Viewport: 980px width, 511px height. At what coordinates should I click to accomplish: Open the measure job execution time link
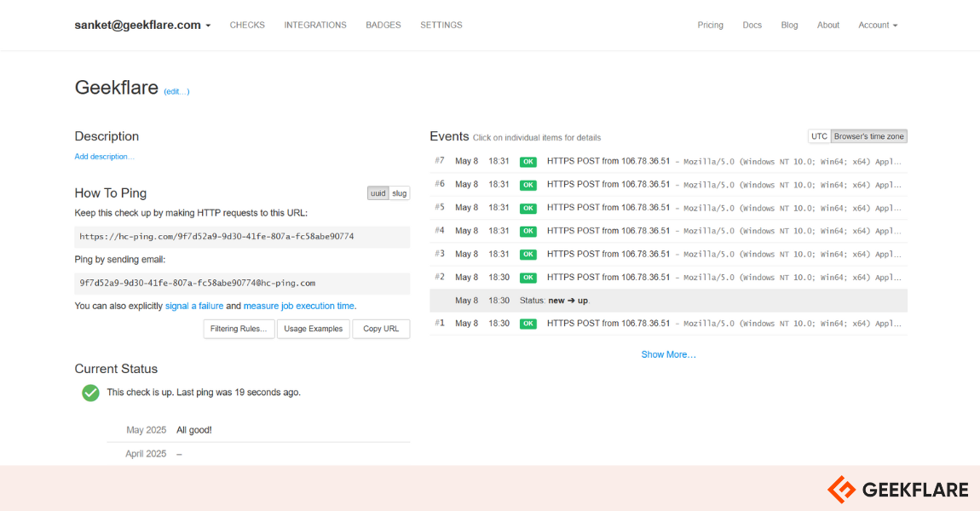[299, 306]
